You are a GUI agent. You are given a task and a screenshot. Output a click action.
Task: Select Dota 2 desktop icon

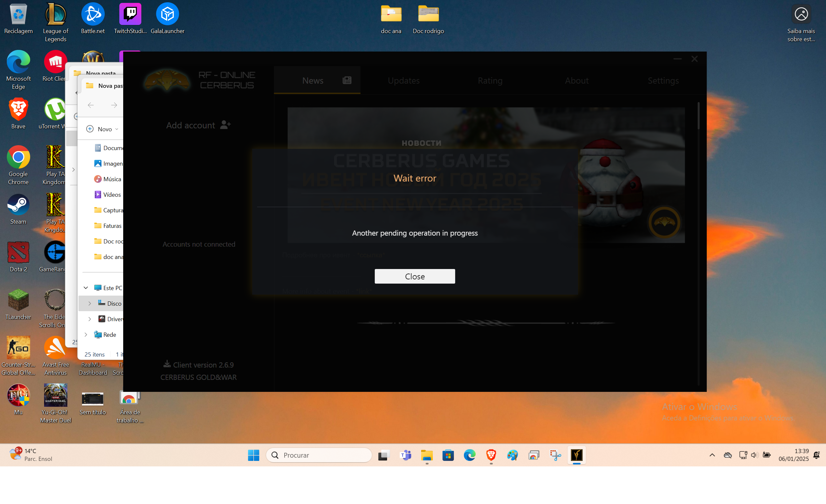pos(18,257)
